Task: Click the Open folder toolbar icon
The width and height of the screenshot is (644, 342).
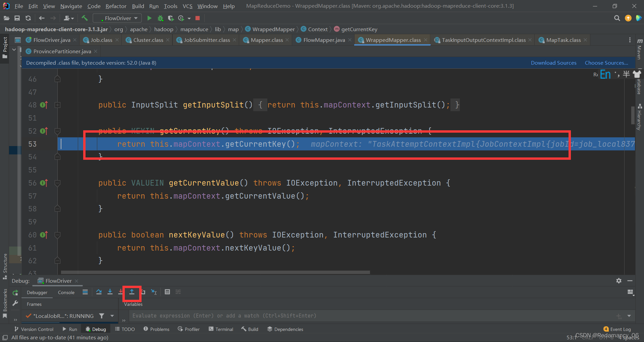Action: point(6,18)
